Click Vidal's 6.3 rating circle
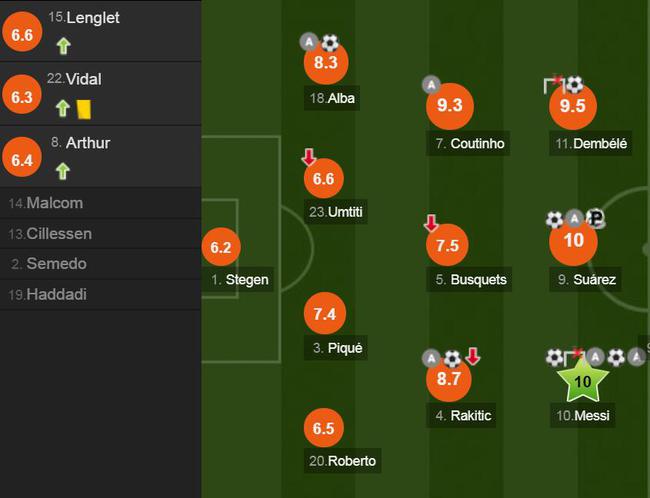The width and height of the screenshot is (650, 498). coord(22,97)
